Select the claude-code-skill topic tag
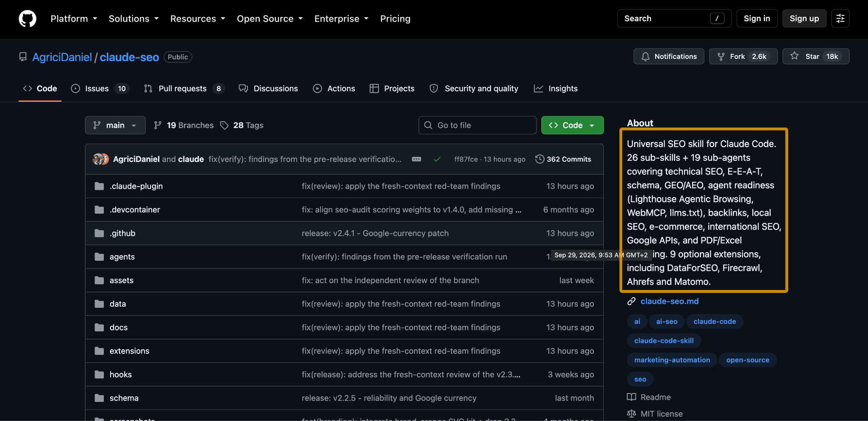The image size is (868, 421). click(x=664, y=341)
